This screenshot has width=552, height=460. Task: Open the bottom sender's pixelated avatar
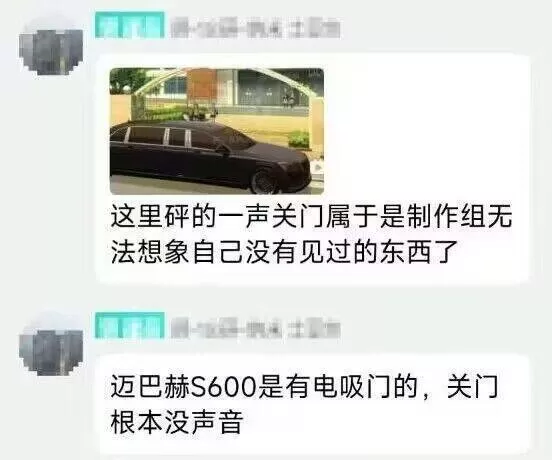coord(51,350)
